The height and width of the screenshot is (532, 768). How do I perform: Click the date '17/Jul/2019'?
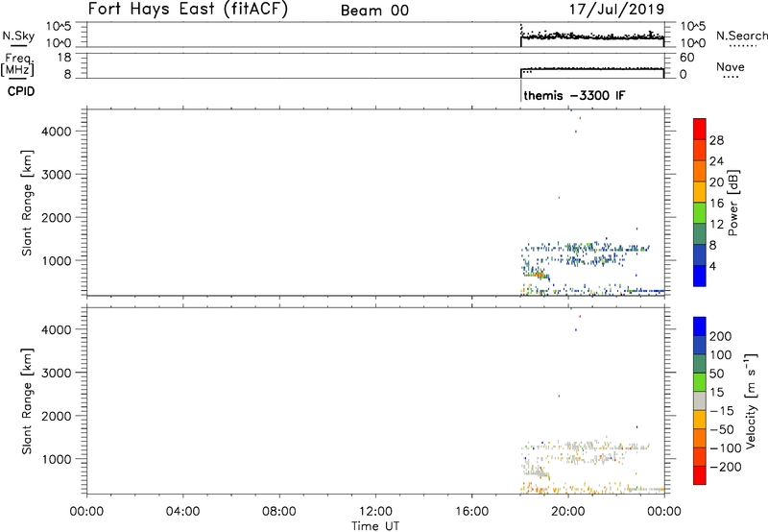616,9
